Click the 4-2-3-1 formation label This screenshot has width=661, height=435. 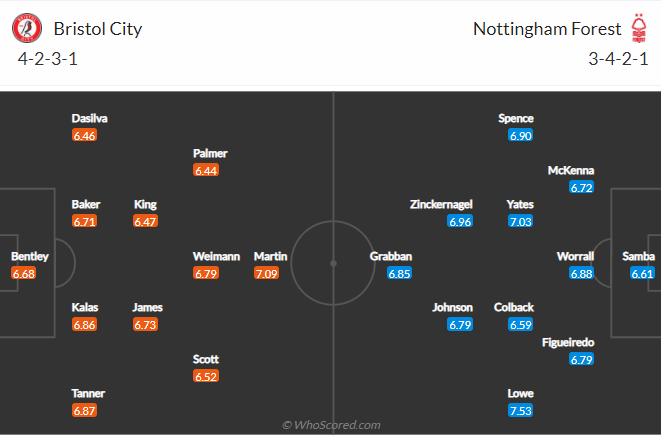pyautogui.click(x=48, y=59)
